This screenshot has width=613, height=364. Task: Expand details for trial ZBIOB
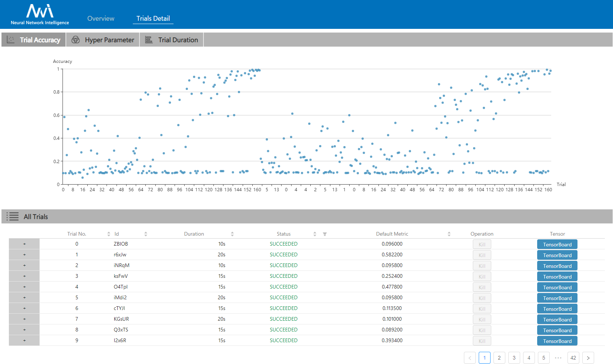[x=24, y=244]
